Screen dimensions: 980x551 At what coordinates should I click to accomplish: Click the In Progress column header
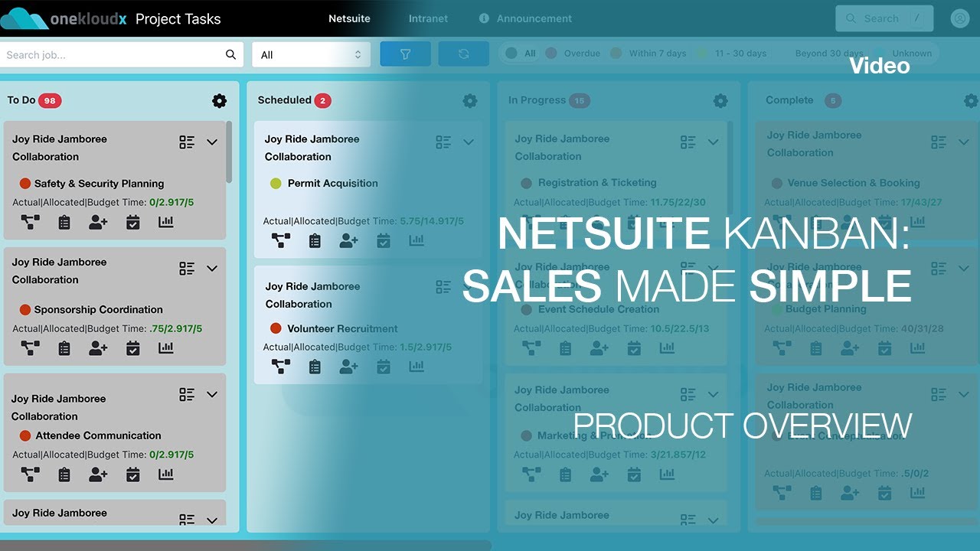click(537, 100)
